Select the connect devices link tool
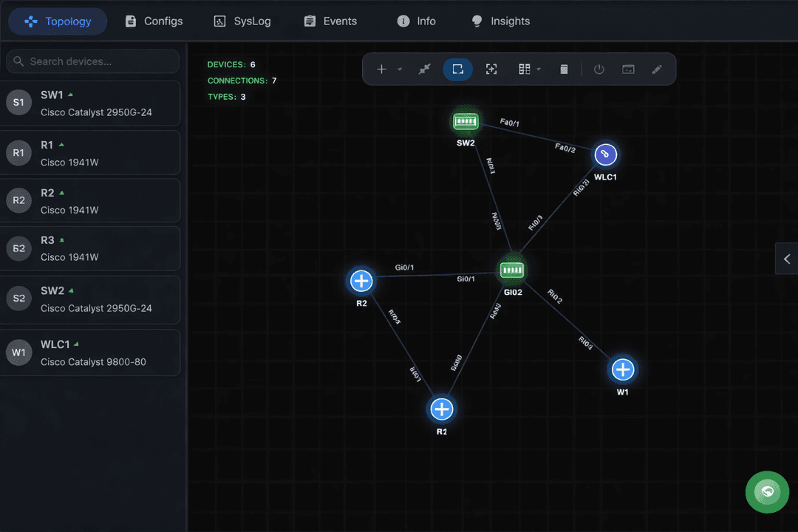Image resolution: width=798 pixels, height=532 pixels. pos(424,69)
